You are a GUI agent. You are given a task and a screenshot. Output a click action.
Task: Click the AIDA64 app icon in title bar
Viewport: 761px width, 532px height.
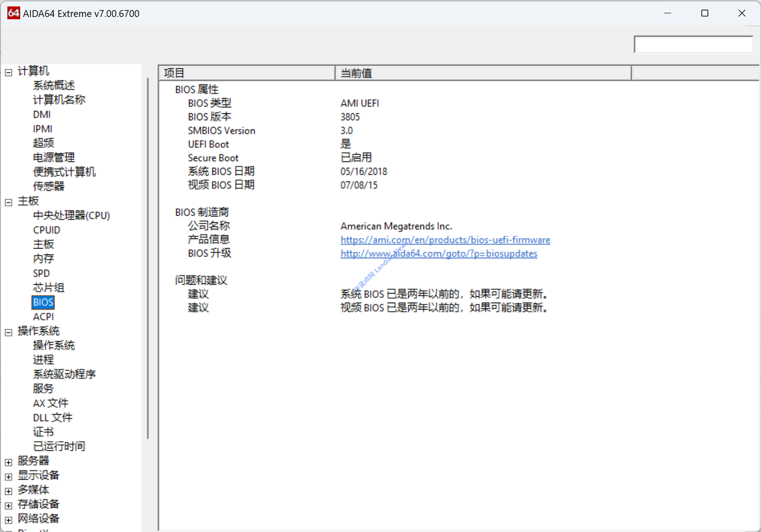[x=13, y=13]
